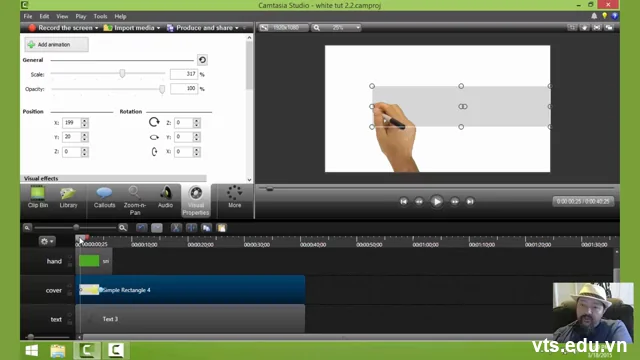The width and height of the screenshot is (640, 360).
Task: Open the Tools menu
Action: tap(100, 16)
